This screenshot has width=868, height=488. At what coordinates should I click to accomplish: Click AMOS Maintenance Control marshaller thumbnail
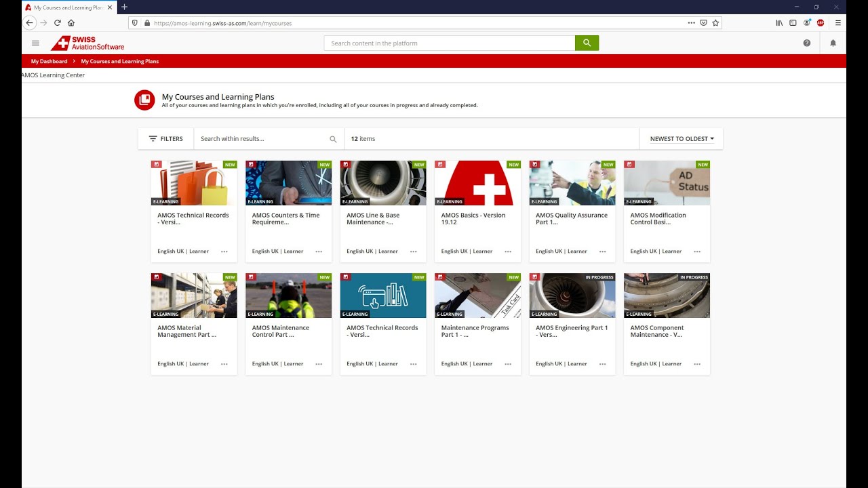coord(288,296)
